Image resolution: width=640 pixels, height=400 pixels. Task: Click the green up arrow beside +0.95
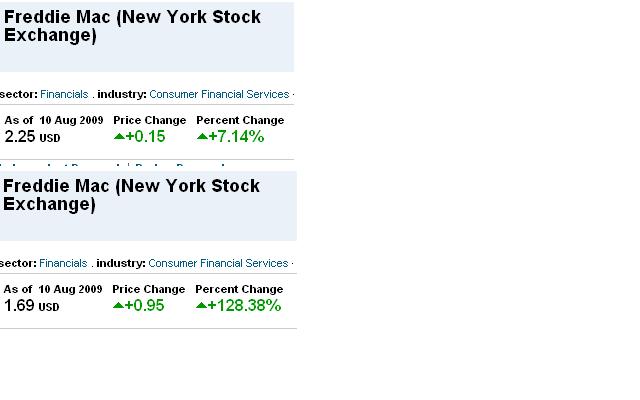coord(118,306)
